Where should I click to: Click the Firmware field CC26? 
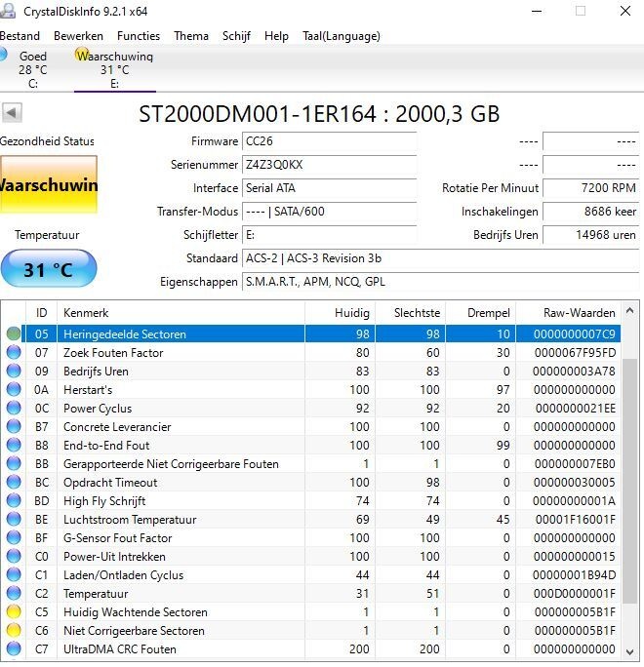[x=329, y=141]
